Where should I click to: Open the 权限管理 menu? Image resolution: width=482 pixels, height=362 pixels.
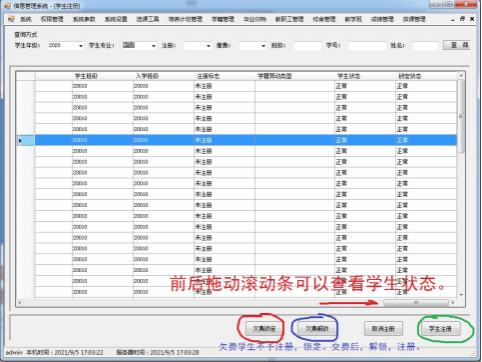point(52,19)
